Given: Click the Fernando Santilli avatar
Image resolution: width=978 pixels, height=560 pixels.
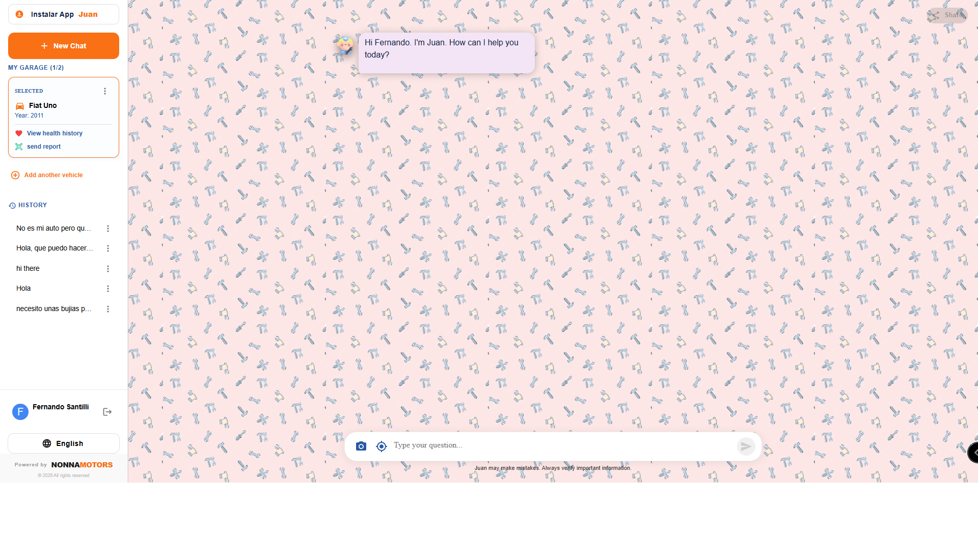Looking at the screenshot, I should point(20,412).
